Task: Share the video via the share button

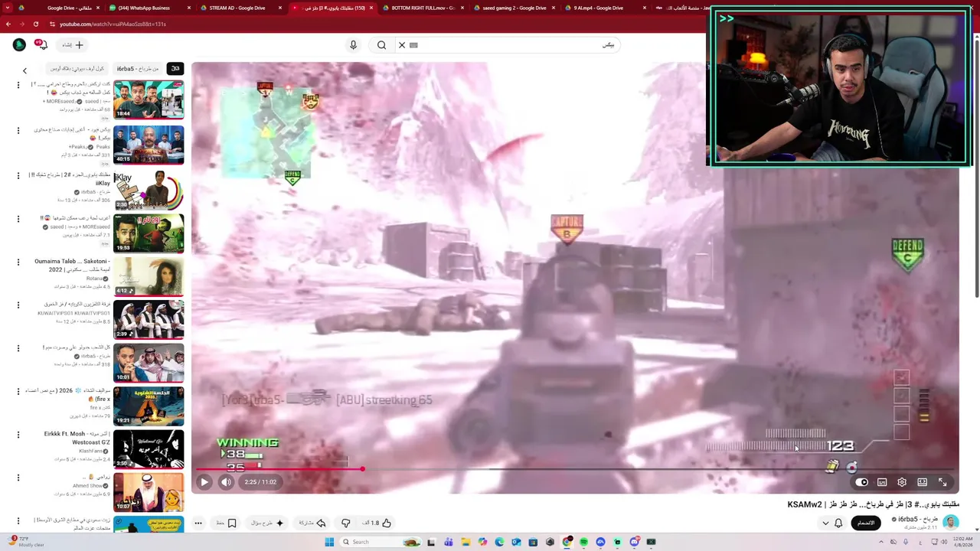Action: 312,523
